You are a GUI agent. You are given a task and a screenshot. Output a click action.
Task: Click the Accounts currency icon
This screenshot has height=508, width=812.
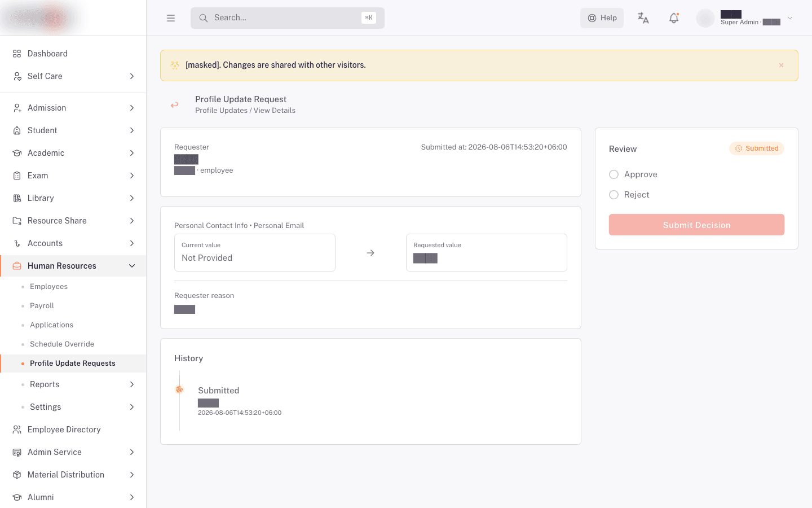point(17,243)
